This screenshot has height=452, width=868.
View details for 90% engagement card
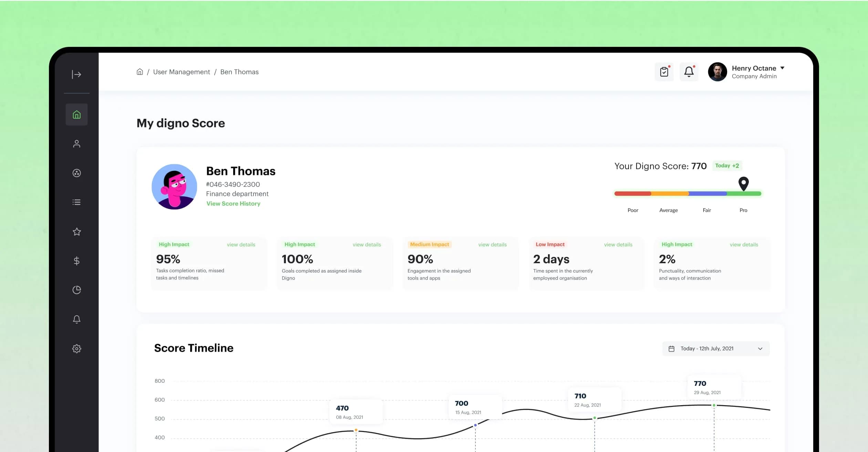[493, 245]
